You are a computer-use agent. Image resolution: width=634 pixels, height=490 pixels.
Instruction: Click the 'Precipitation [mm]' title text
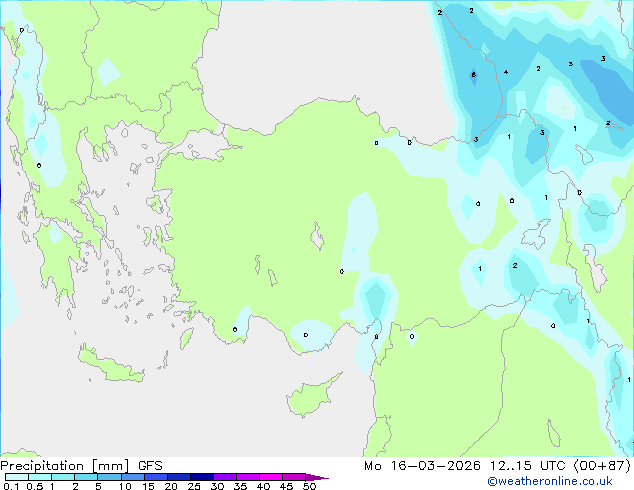tap(65, 466)
